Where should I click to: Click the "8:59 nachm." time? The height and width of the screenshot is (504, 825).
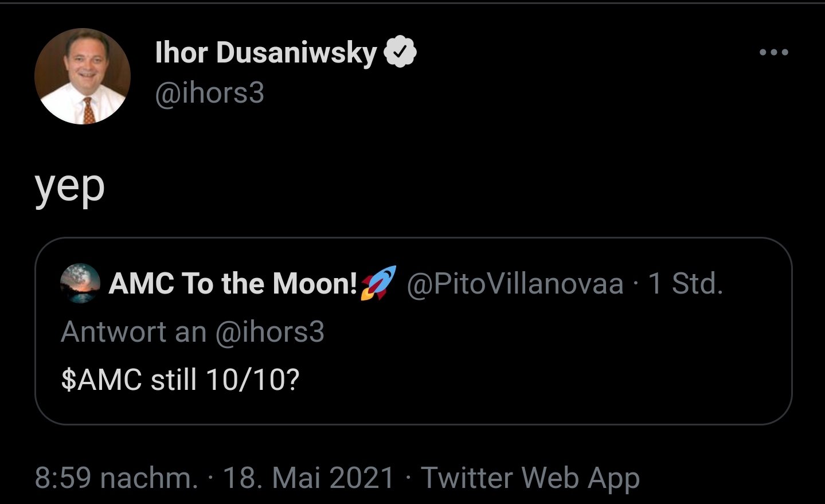click(x=116, y=478)
